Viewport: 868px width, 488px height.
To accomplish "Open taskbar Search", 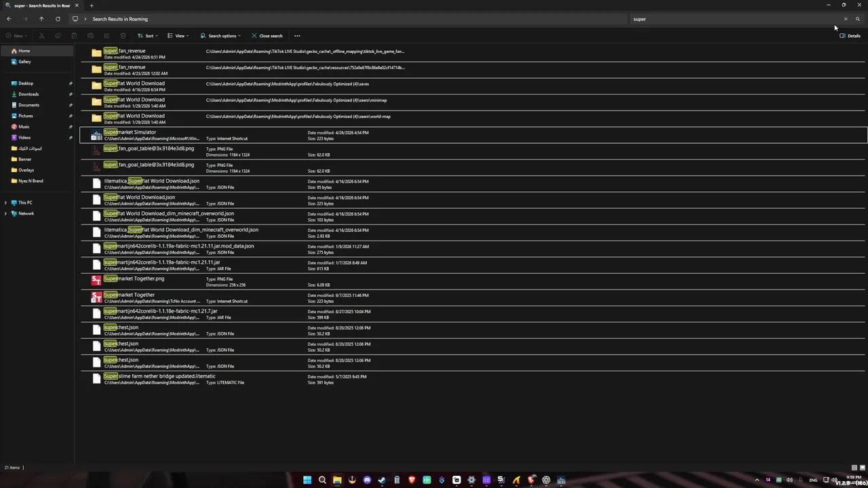I will 322,480.
